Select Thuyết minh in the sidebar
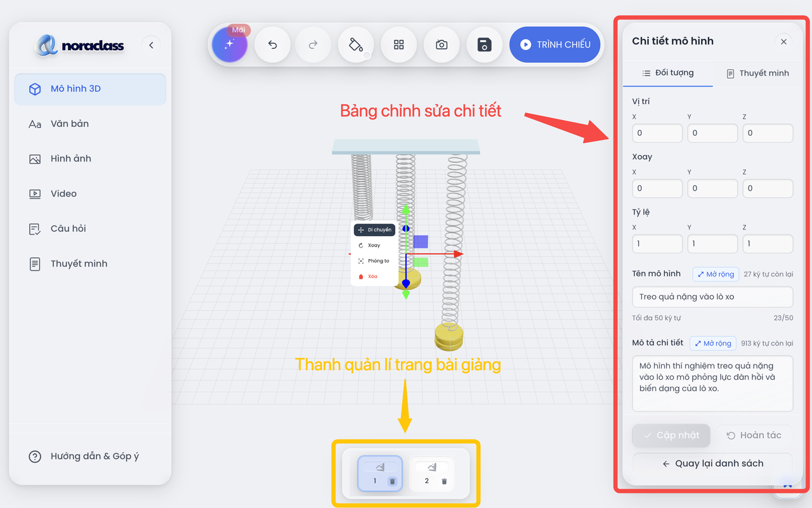 coord(90,264)
